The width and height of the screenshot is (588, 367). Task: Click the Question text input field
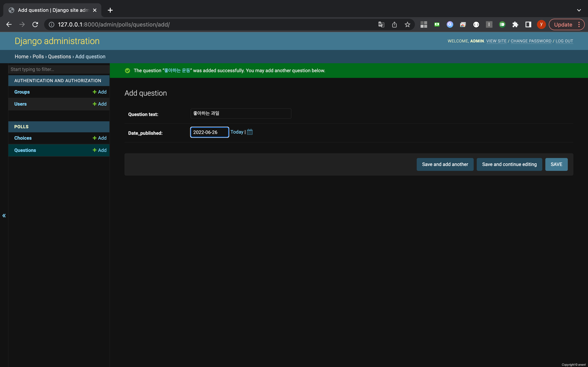point(241,114)
